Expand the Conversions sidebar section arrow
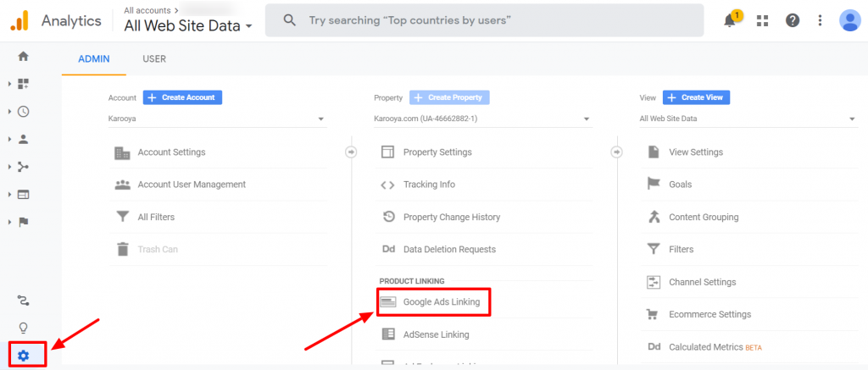The width and height of the screenshot is (868, 370). click(x=9, y=223)
